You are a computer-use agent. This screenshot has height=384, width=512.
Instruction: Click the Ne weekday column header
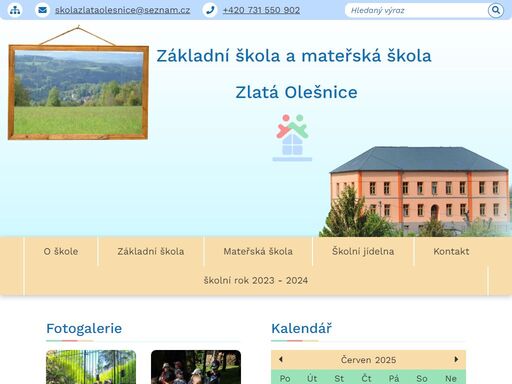[451, 378]
